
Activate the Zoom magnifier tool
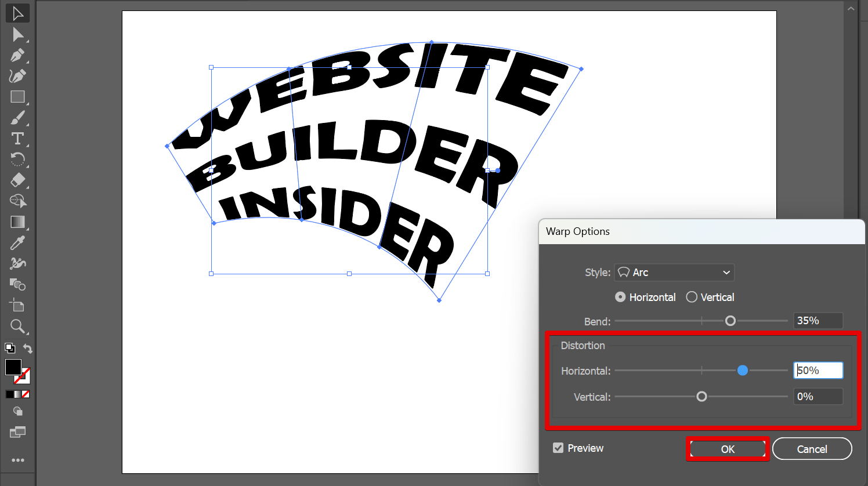[17, 327]
